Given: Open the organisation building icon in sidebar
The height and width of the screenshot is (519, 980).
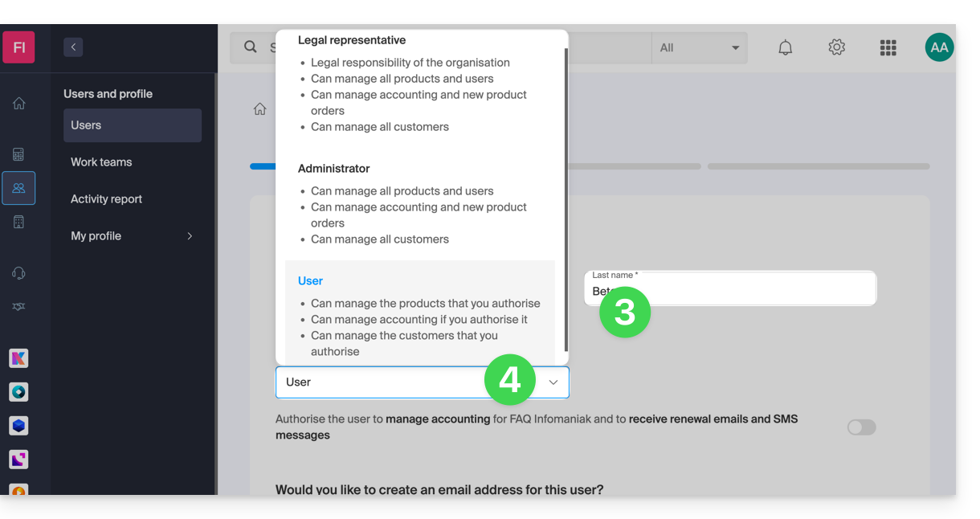Looking at the screenshot, I should 18,223.
